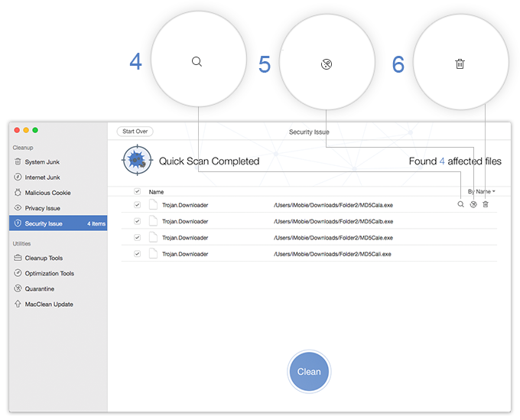Open Optimization Tools in the sidebar

(49, 274)
